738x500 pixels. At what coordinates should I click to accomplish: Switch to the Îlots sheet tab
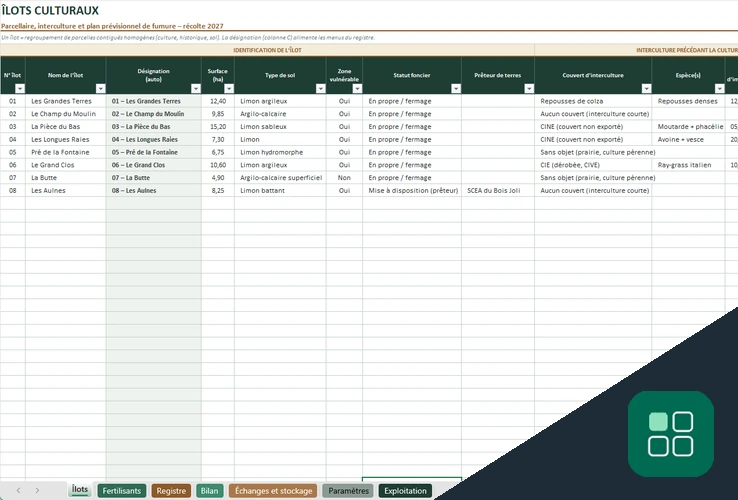80,490
